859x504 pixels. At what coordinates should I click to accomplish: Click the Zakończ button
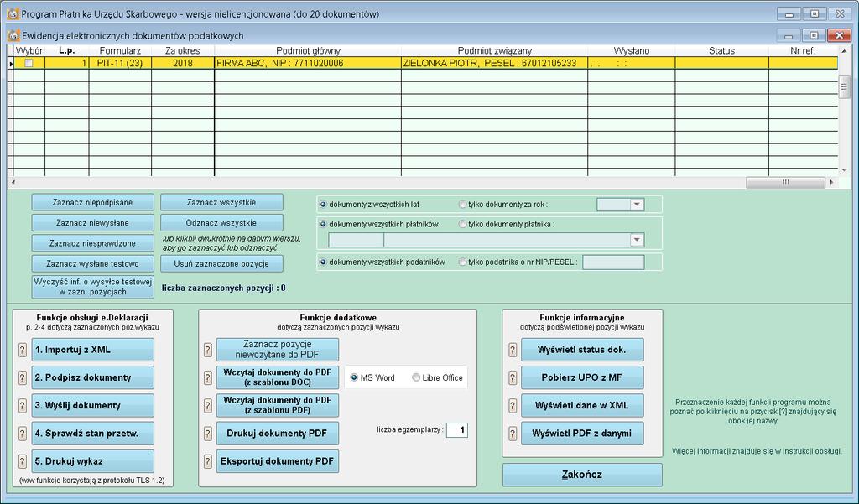[582, 475]
